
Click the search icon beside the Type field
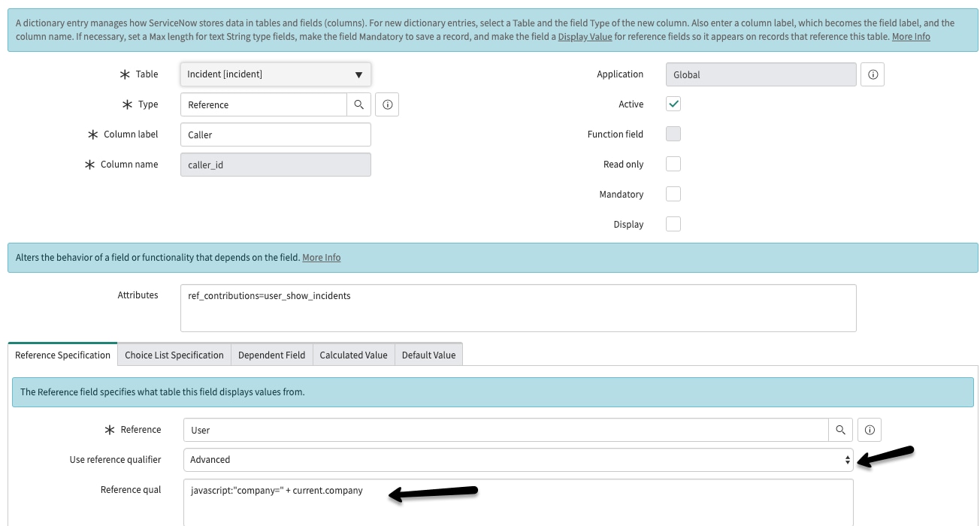[359, 104]
